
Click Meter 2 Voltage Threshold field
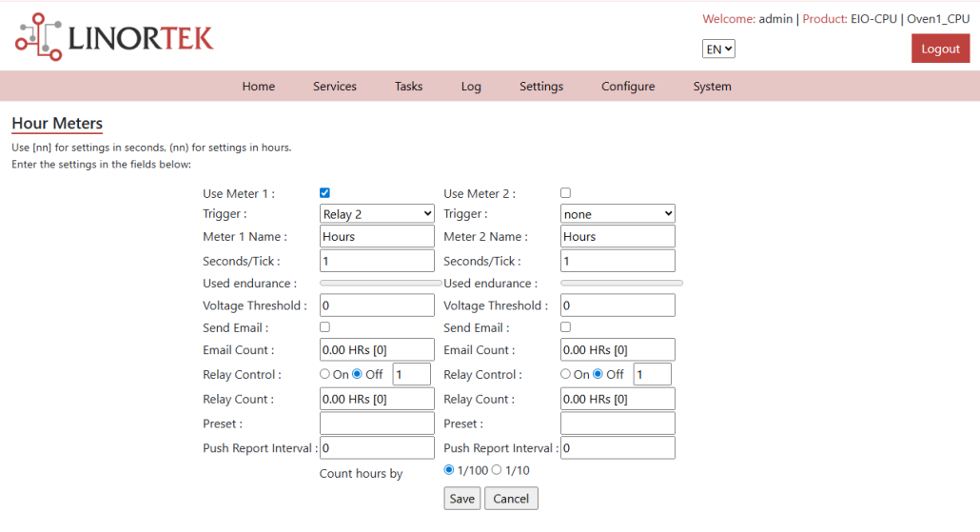(x=617, y=305)
